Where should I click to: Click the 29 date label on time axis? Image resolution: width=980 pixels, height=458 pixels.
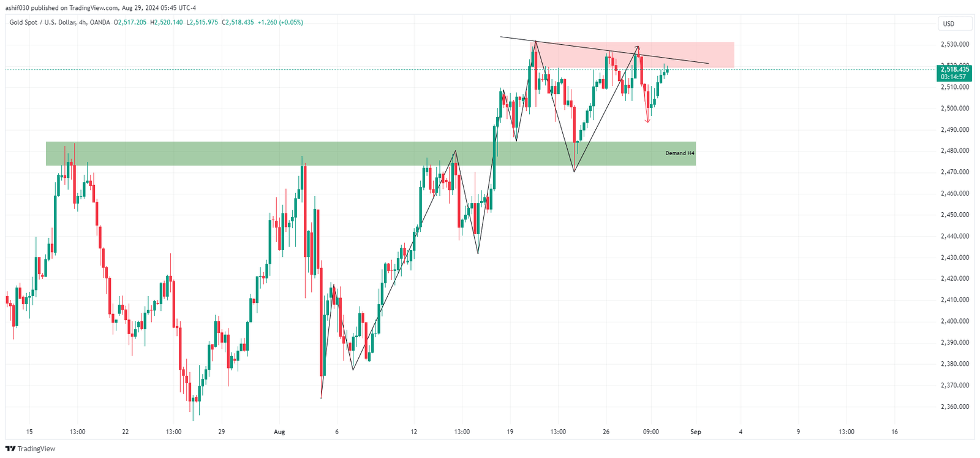[x=222, y=432]
